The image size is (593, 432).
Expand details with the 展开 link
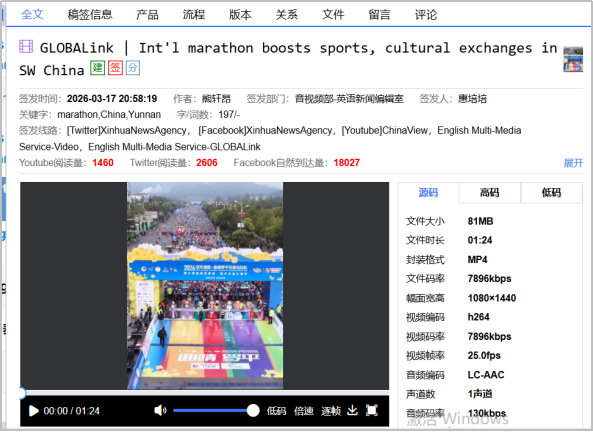point(573,163)
